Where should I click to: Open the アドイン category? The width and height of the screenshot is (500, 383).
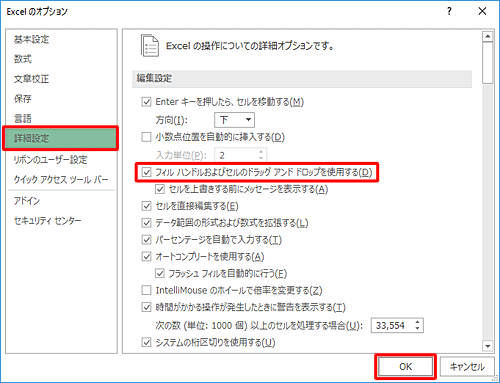pyautogui.click(x=27, y=201)
